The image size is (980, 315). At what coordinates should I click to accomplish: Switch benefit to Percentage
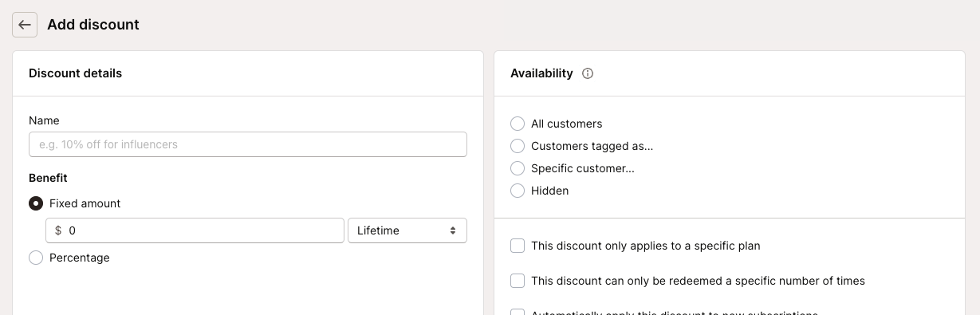36,258
